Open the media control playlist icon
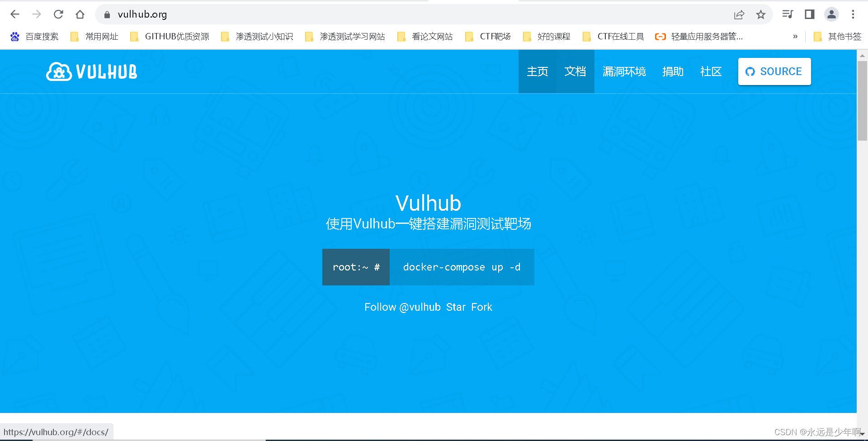Viewport: 868px width, 441px height. click(x=788, y=14)
